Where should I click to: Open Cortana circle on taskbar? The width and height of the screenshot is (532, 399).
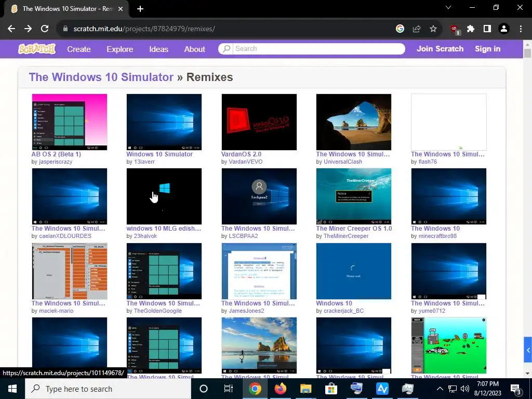pyautogui.click(x=204, y=389)
